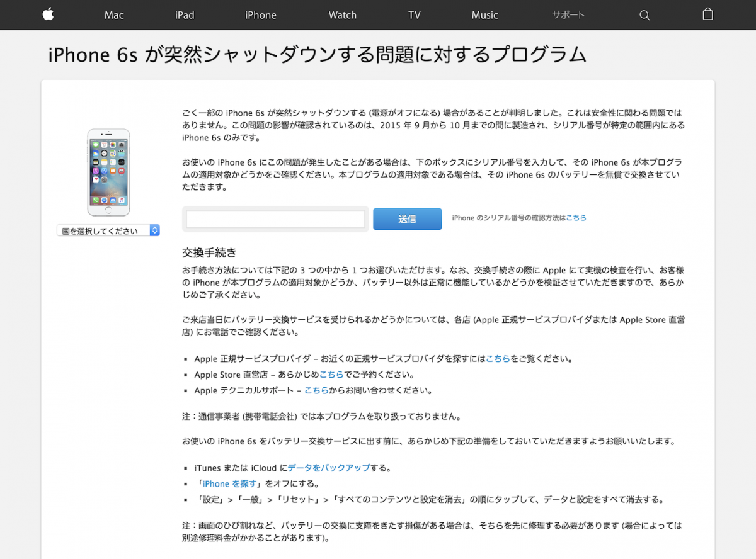Click inside the serial number input field
Viewport: 756px width, 559px height.
tap(275, 218)
